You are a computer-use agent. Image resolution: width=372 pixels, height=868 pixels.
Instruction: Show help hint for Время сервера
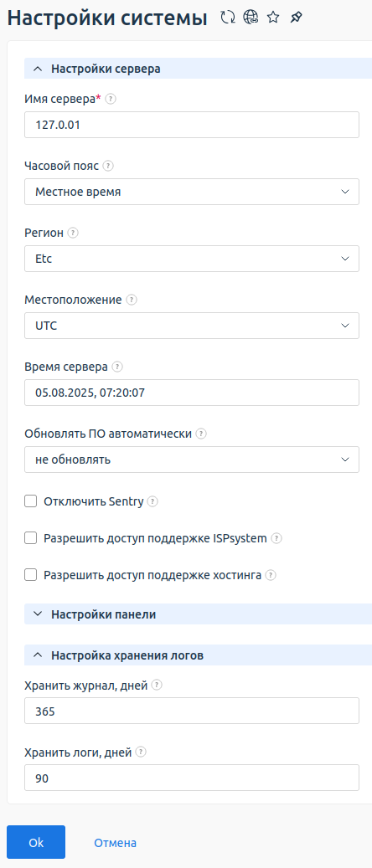coord(117,367)
